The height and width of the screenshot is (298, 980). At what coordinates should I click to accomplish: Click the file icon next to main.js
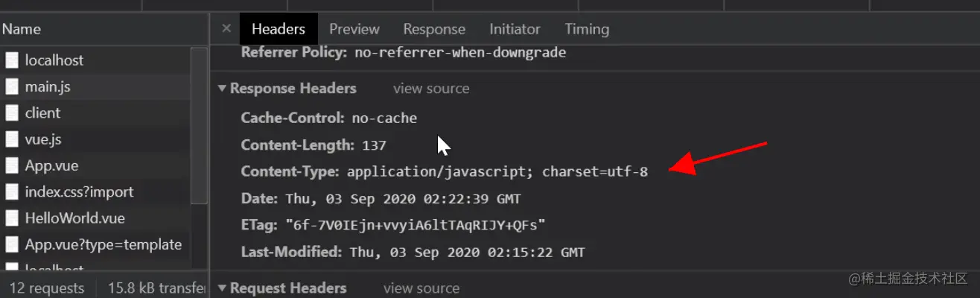(x=11, y=87)
